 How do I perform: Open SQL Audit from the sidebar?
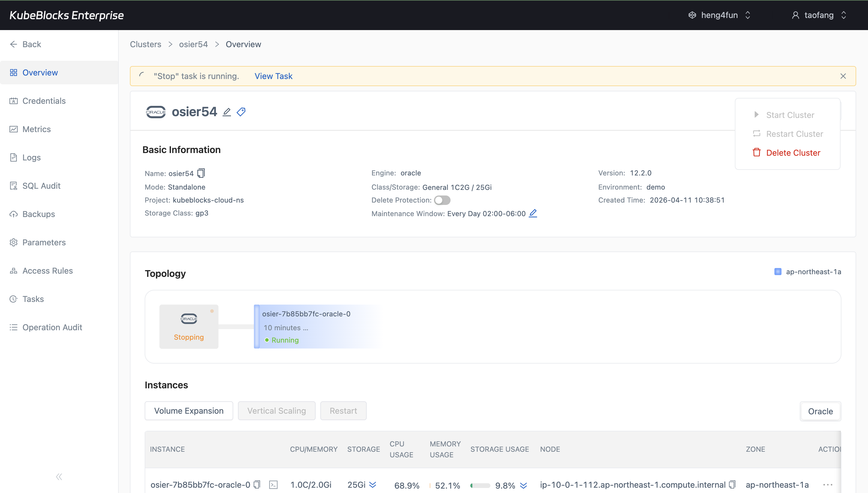coord(41,185)
